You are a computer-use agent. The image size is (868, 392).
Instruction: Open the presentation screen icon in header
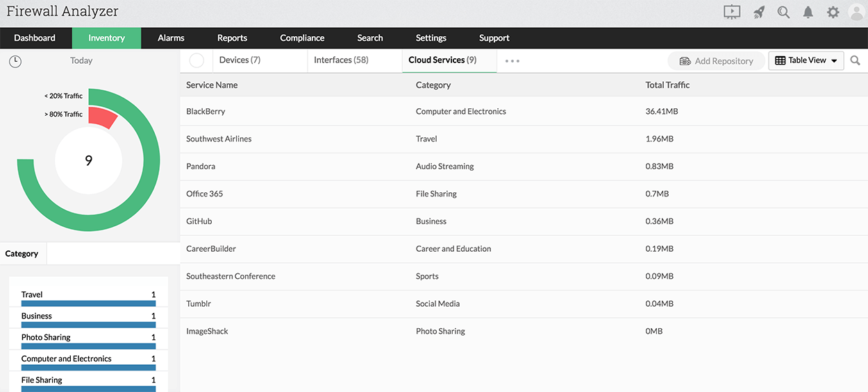click(x=732, y=12)
